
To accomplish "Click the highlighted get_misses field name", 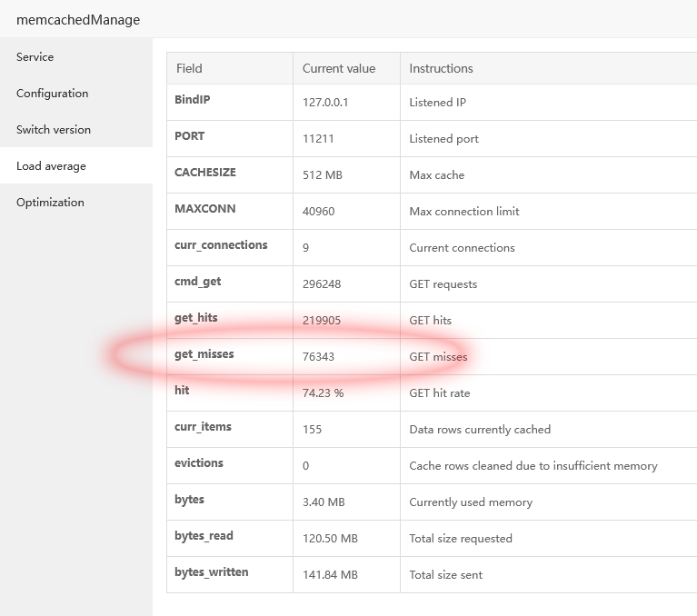I will click(x=204, y=354).
